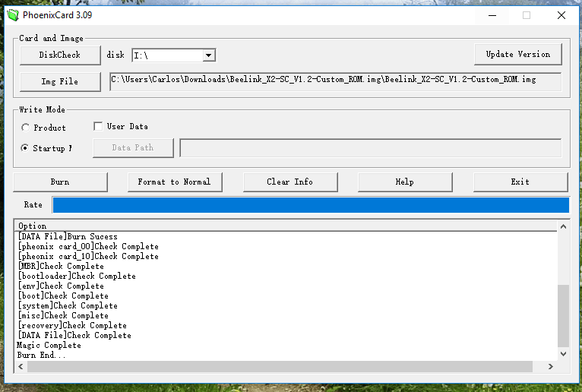Image resolution: width=582 pixels, height=392 pixels.
Task: Maximize the PhoenixCard window
Action: tap(526, 15)
